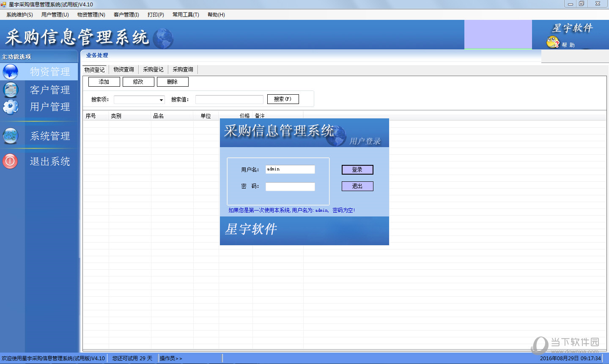The height and width of the screenshot is (364, 609).
Task: Switch to the 物资查询 tab
Action: (123, 70)
